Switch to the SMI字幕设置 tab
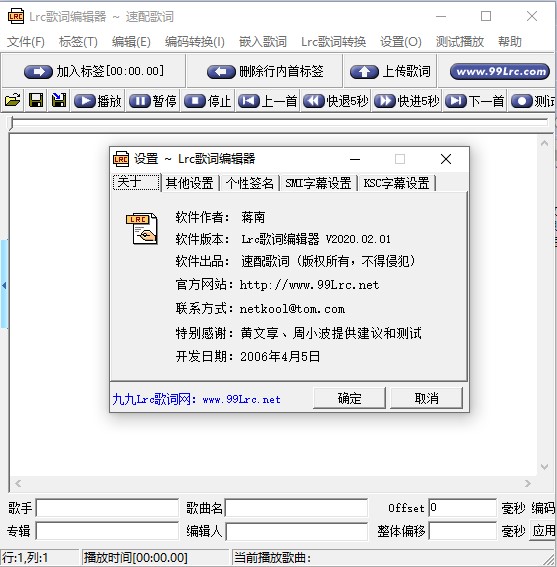The width and height of the screenshot is (557, 567). click(318, 183)
